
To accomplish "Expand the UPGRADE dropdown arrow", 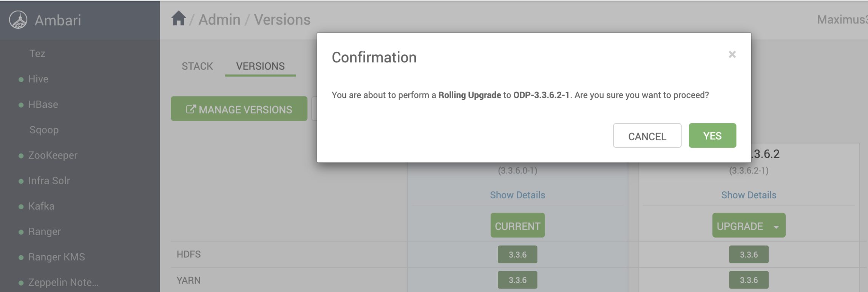I will coord(776,227).
